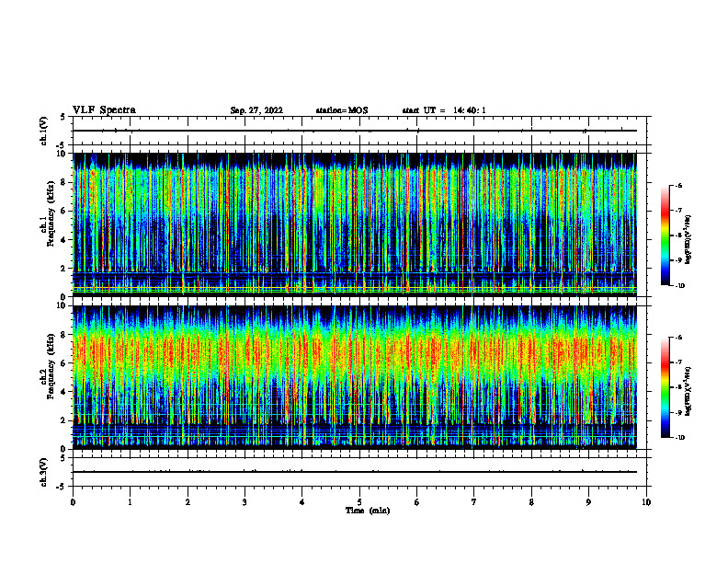
Task: Click the "VLF Spectra" plot title
Action: click(x=104, y=110)
